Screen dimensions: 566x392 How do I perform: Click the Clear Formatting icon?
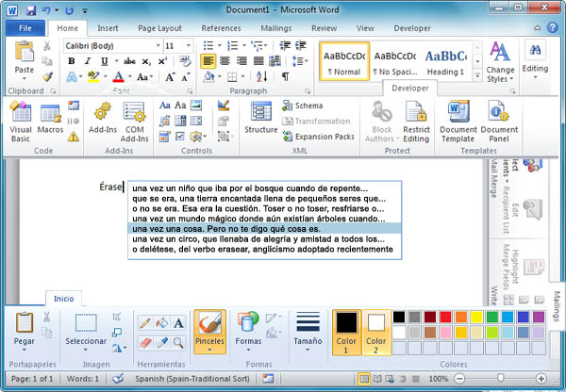coord(185,61)
